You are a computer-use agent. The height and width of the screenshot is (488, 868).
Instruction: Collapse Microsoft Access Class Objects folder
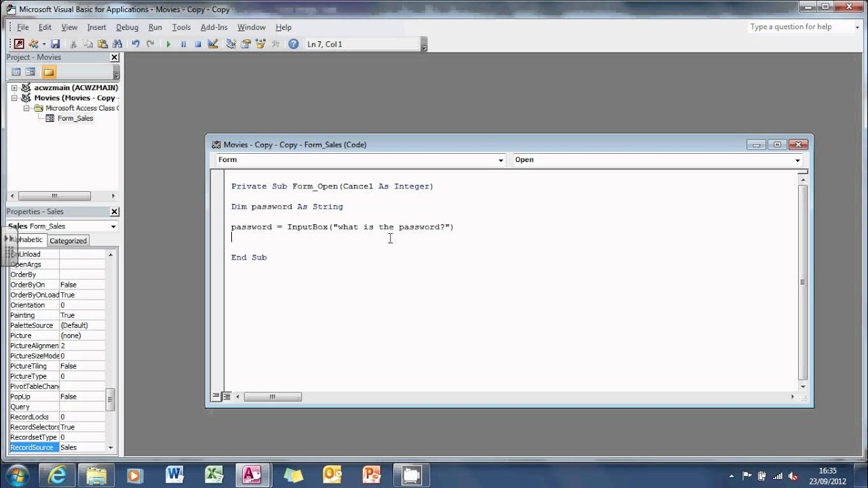pyautogui.click(x=26, y=108)
